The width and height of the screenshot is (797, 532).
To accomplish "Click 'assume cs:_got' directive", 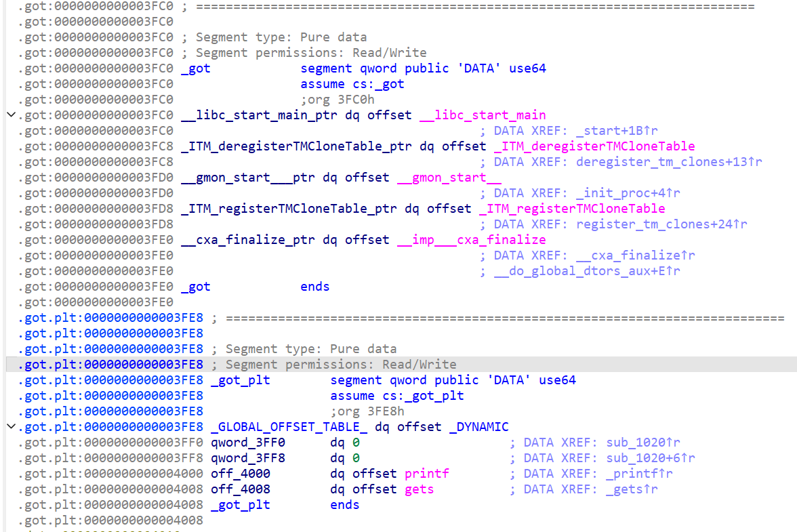I will coord(352,84).
